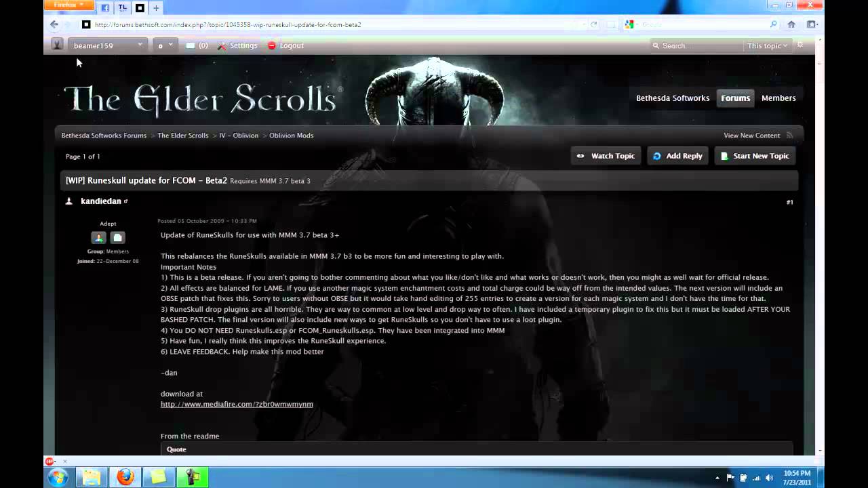The height and width of the screenshot is (488, 868).
Task: Go to Bethesda Softworks Forums breadcrumb
Action: (x=104, y=136)
